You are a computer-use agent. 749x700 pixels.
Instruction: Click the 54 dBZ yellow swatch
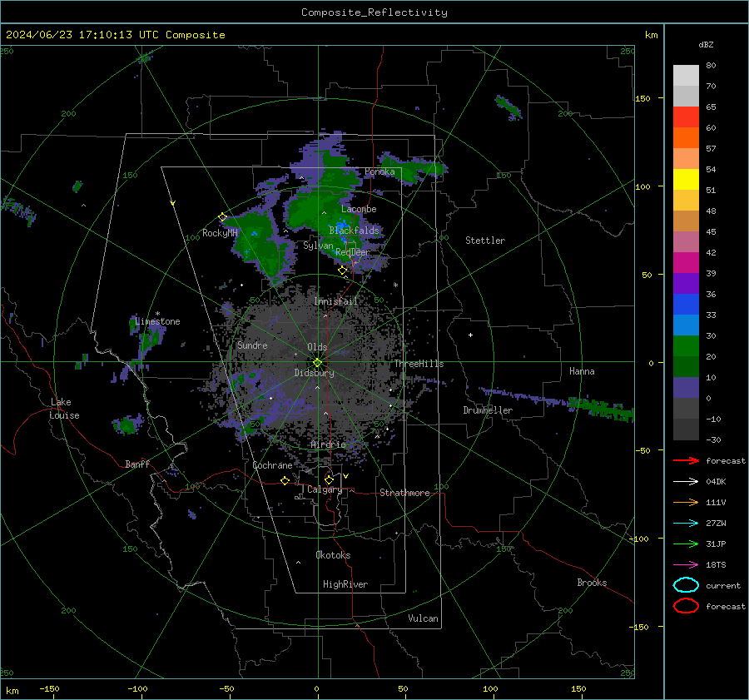coord(686,179)
